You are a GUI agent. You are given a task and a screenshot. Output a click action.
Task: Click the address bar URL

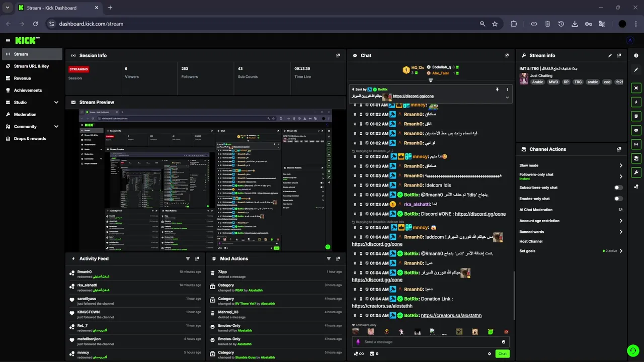pyautogui.click(x=91, y=24)
